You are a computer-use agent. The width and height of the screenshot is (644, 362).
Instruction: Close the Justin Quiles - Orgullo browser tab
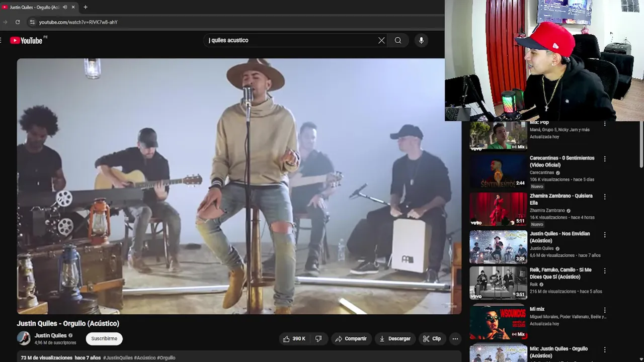(73, 7)
